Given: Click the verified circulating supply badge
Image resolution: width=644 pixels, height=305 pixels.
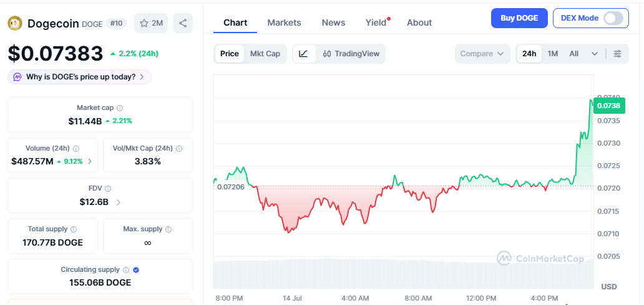Looking at the screenshot, I should [x=137, y=270].
